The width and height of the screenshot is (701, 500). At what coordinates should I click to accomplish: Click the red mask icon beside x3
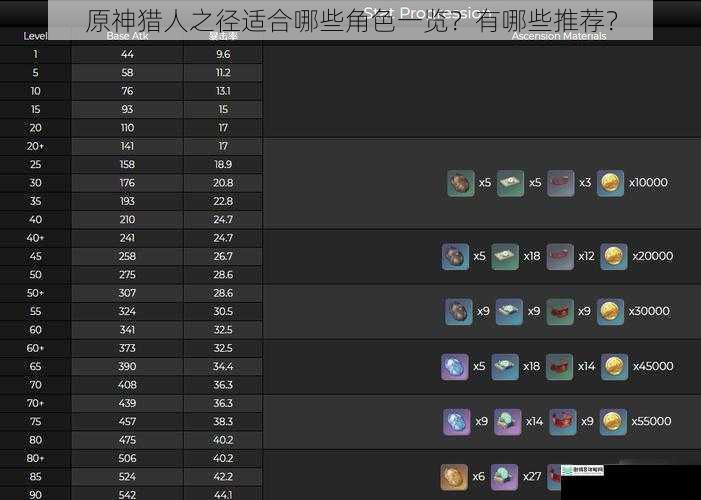click(x=561, y=183)
